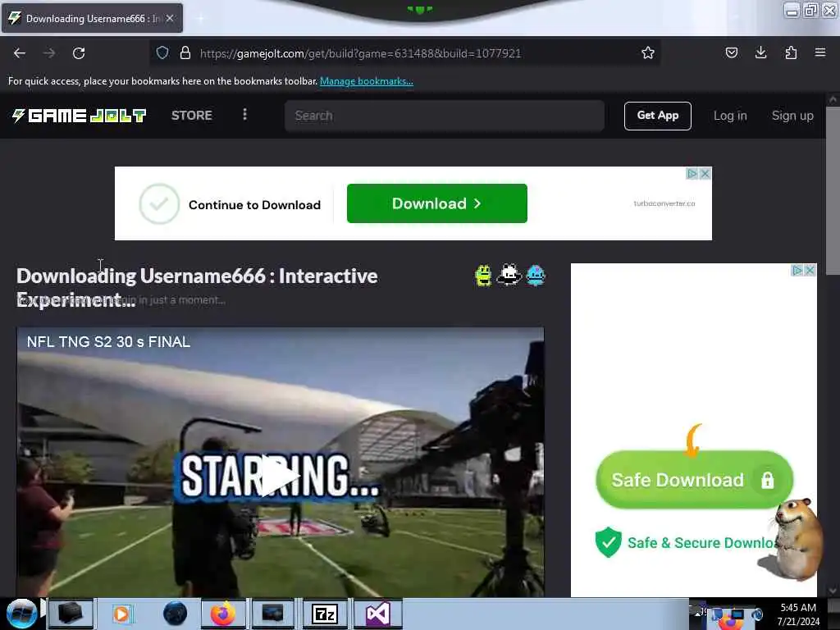This screenshot has height=630, width=840.
Task: Click the yellow-green pixel character sticker
Action: (x=483, y=276)
